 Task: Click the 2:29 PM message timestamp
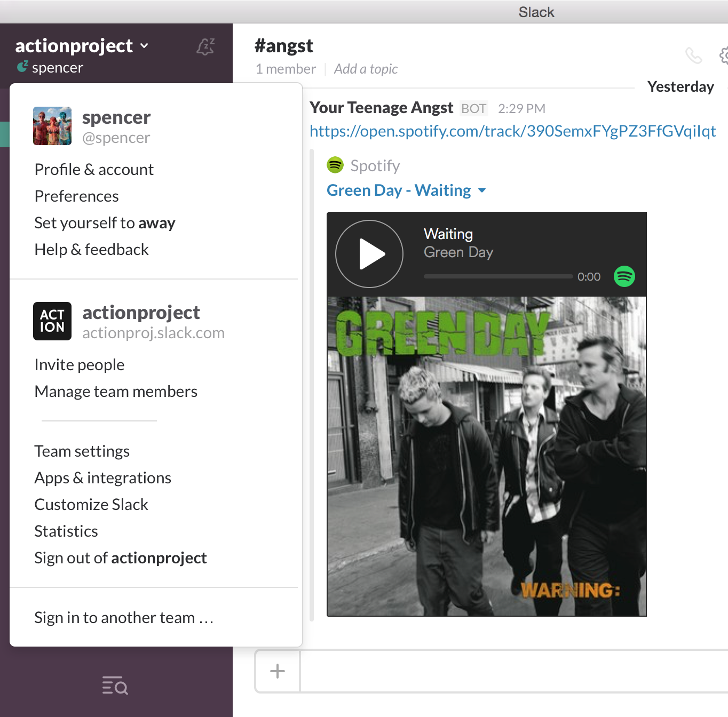521,109
